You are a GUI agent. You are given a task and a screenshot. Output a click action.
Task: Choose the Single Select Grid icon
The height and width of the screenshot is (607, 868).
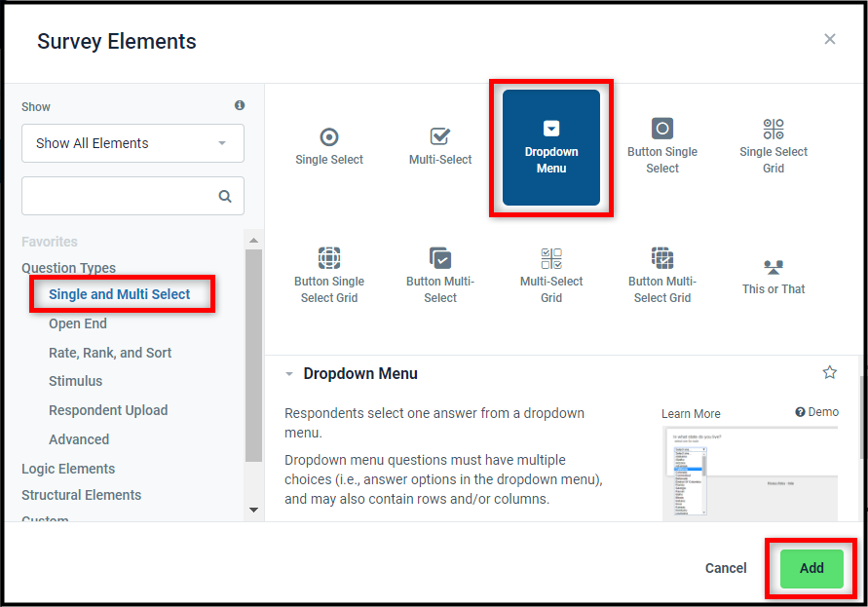tap(774, 129)
